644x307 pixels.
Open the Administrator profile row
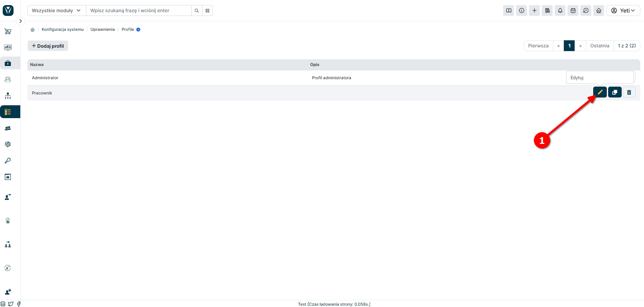(x=334, y=78)
